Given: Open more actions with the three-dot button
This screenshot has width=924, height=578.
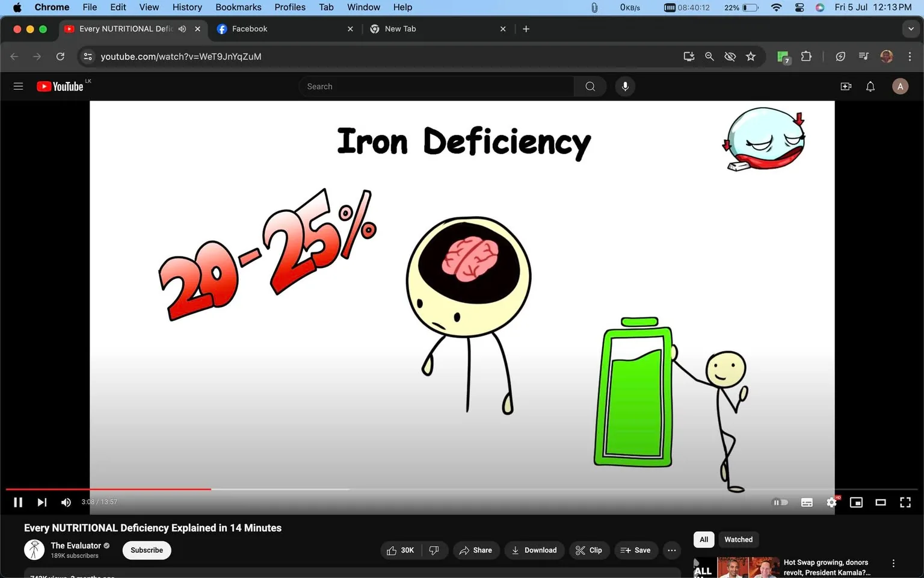Looking at the screenshot, I should pos(671,550).
